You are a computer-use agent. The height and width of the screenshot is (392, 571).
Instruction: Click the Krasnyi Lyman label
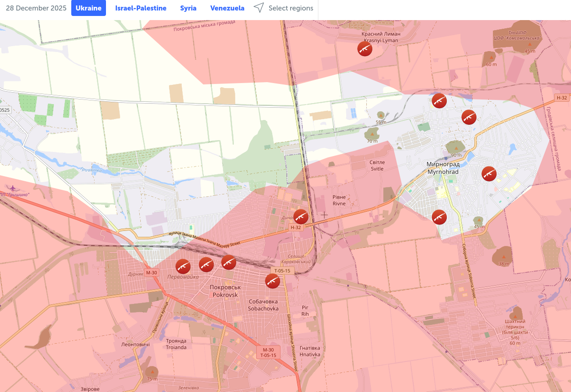(381, 37)
